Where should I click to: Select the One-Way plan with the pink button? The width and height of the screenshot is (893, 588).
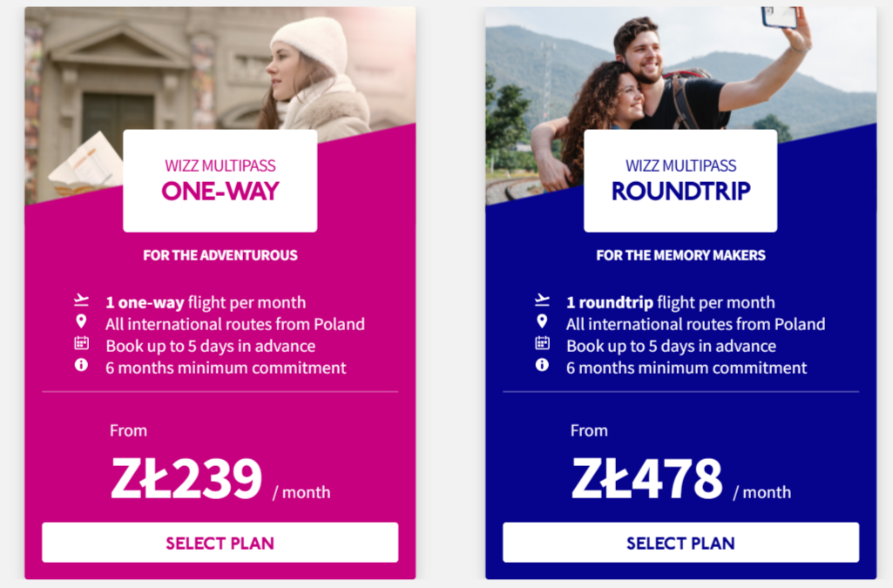pos(220,543)
